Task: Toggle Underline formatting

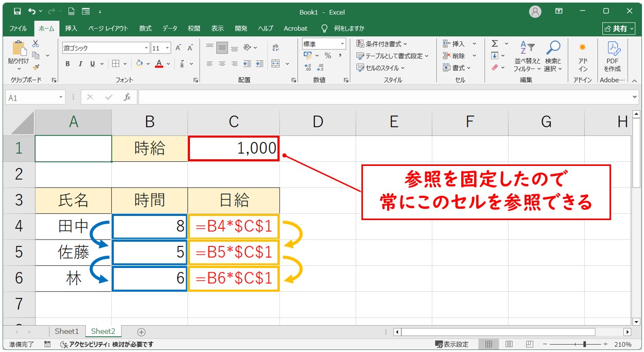Action: tap(93, 64)
